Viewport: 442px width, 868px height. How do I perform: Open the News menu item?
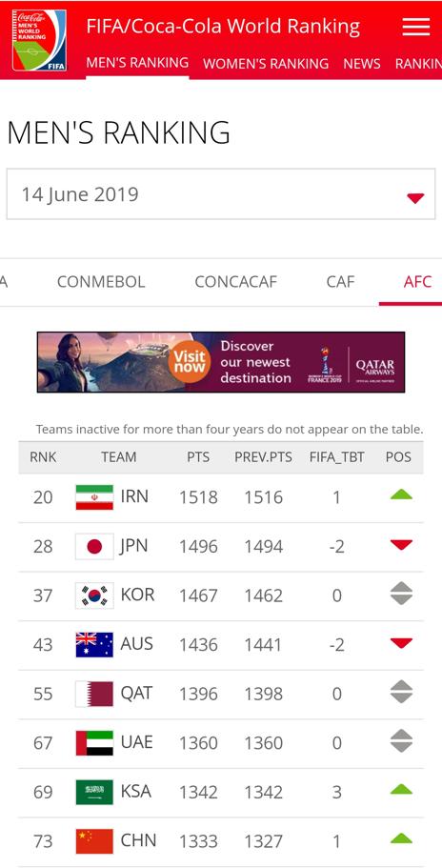click(362, 64)
